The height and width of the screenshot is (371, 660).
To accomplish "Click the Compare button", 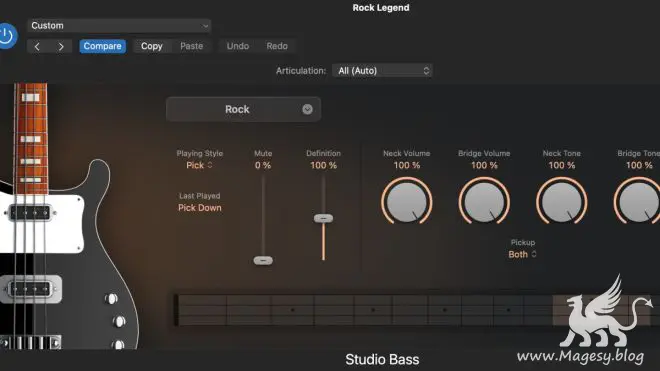I will [102, 46].
